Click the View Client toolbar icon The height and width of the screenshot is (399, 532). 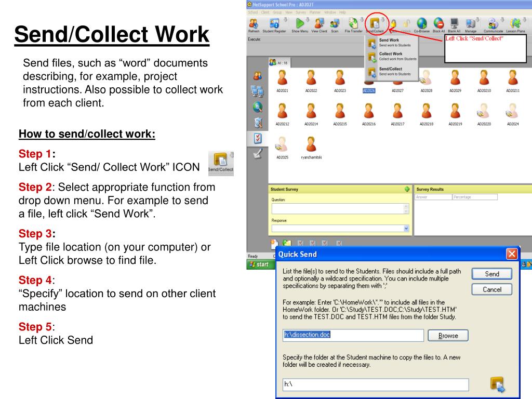(319, 24)
